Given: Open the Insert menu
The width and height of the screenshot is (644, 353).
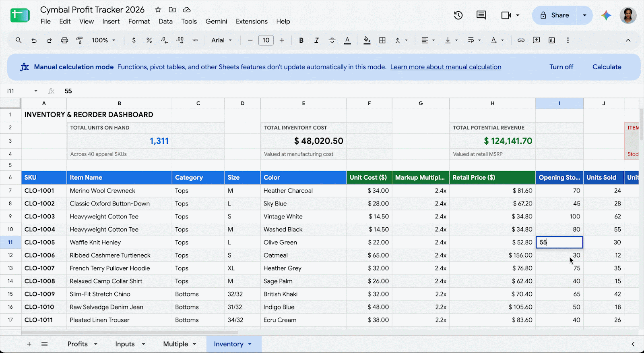Looking at the screenshot, I should point(111,21).
